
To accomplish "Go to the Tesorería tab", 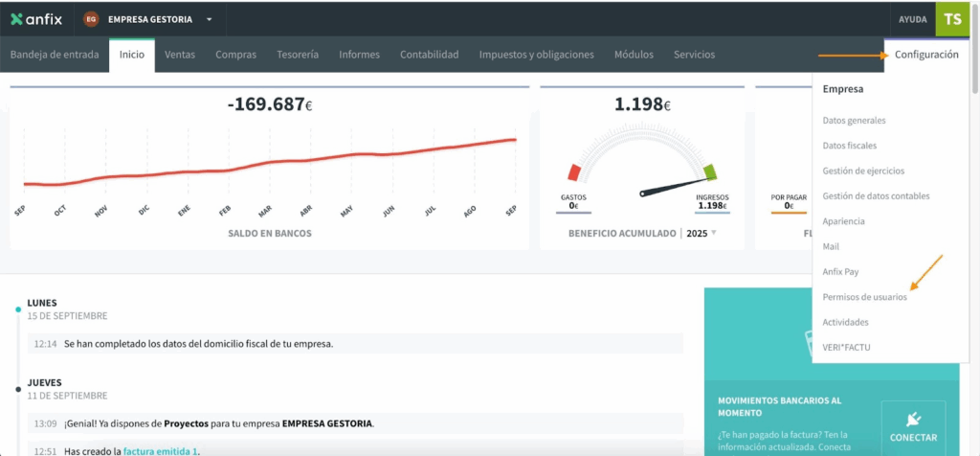I will (298, 55).
